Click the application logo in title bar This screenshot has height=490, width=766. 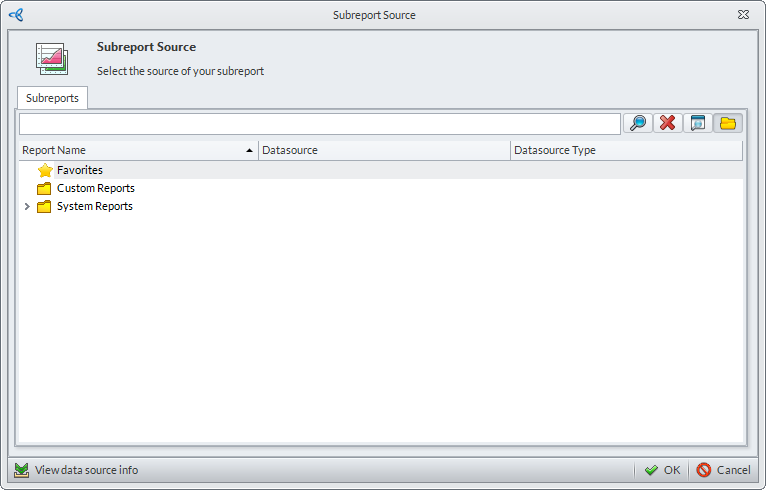pyautogui.click(x=15, y=15)
